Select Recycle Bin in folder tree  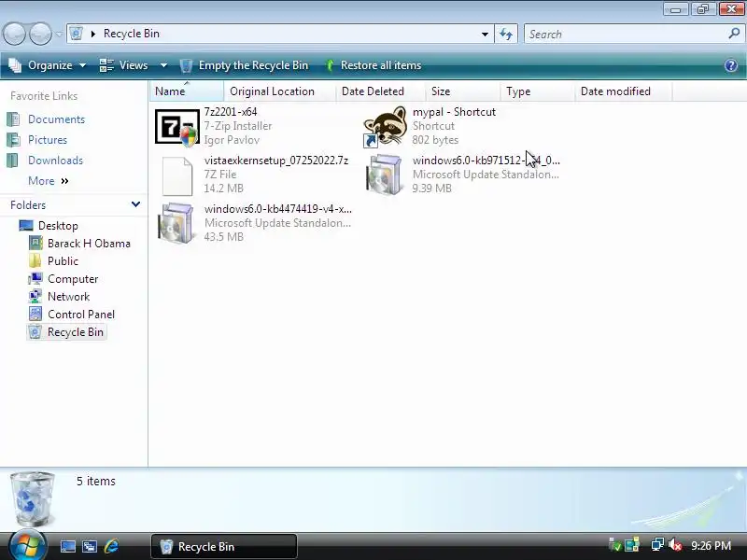(76, 332)
